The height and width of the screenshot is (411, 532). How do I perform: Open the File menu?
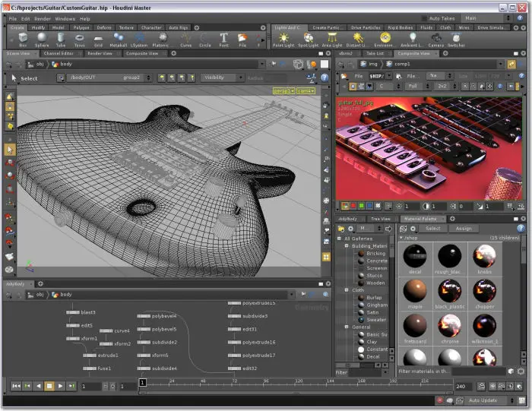pyautogui.click(x=13, y=19)
